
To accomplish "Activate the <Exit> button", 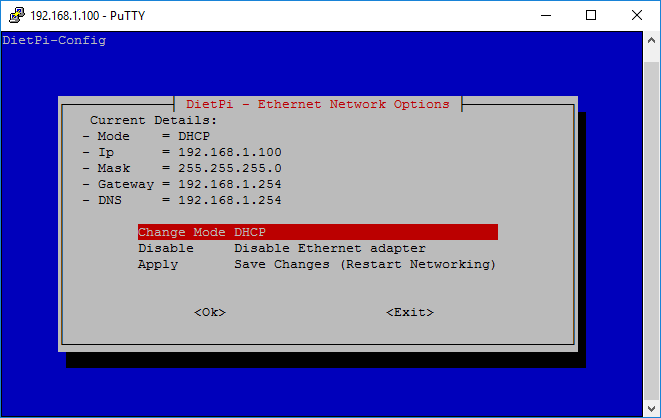I will pos(410,312).
